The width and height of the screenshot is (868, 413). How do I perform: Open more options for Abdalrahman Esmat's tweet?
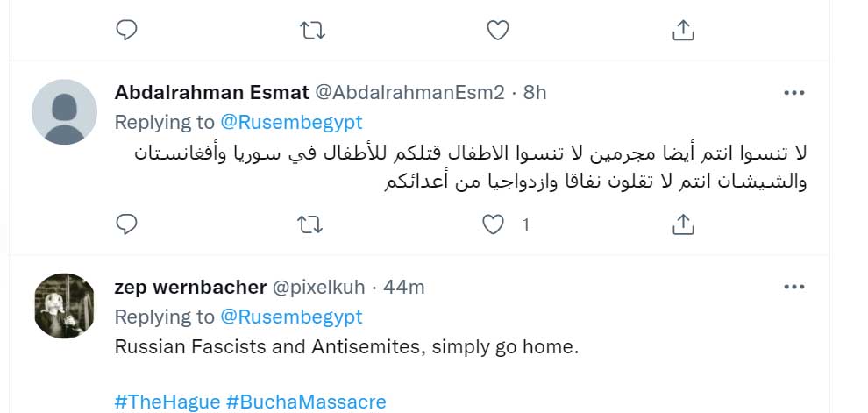click(x=793, y=92)
